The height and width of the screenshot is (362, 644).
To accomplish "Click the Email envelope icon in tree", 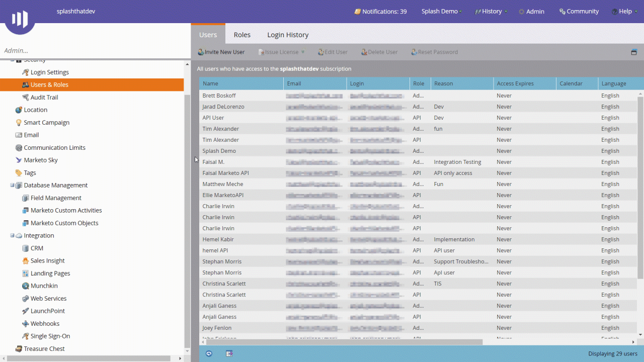I will pyautogui.click(x=19, y=135).
